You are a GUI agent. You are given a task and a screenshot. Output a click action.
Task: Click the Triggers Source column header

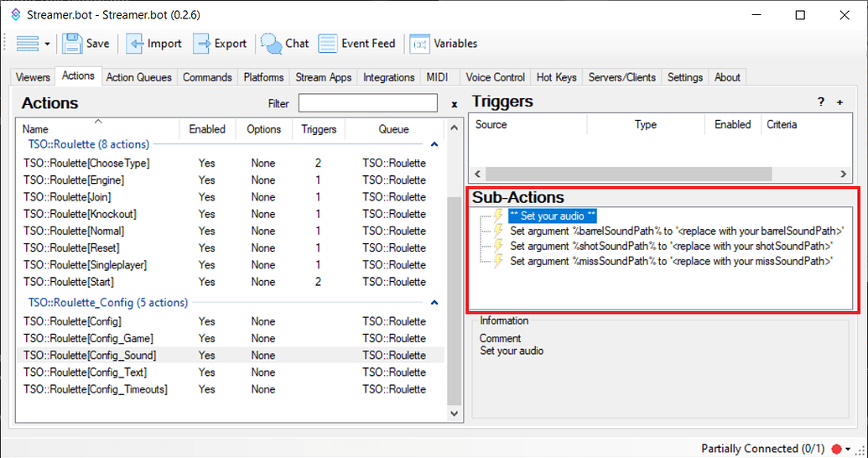tap(528, 125)
